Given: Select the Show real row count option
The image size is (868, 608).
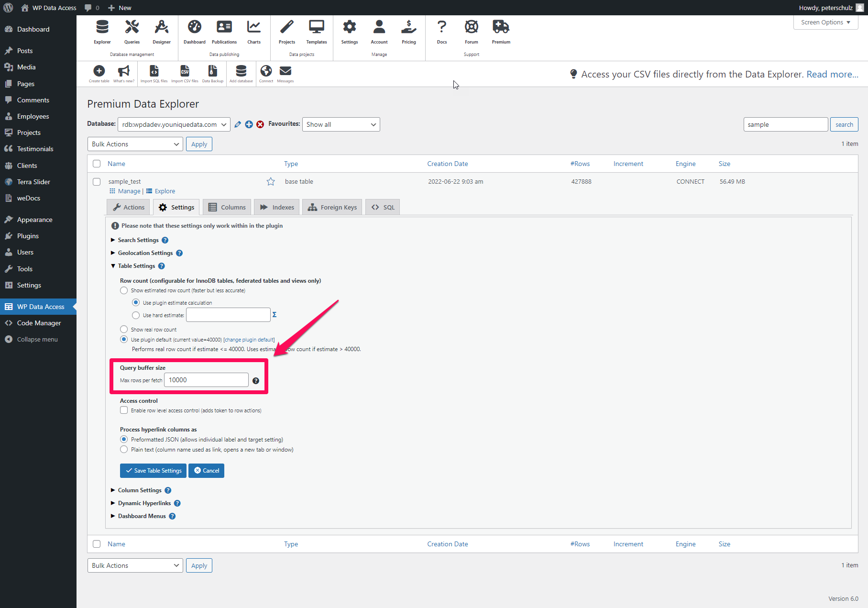Looking at the screenshot, I should [124, 329].
